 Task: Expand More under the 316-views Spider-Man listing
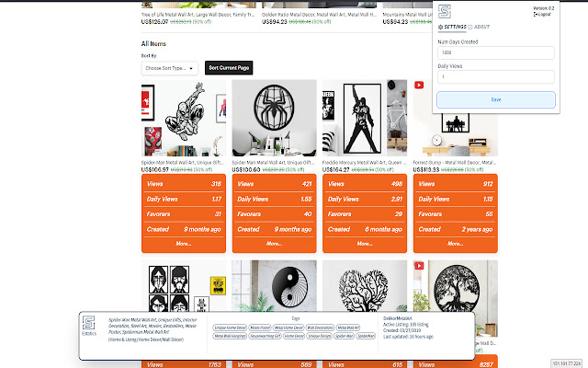[x=183, y=244]
